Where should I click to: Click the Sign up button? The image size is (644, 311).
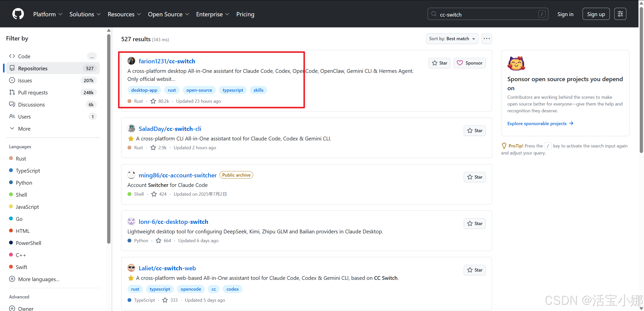[596, 14]
